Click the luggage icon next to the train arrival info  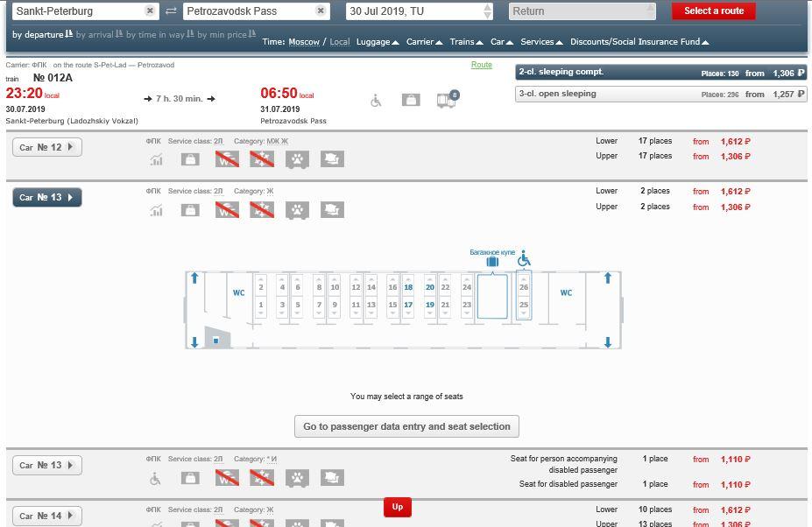pos(411,100)
